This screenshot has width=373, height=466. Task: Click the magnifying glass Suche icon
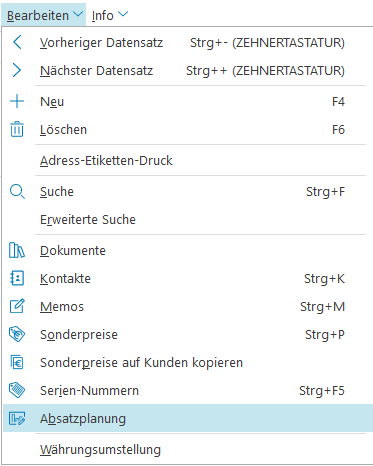pyautogui.click(x=17, y=192)
